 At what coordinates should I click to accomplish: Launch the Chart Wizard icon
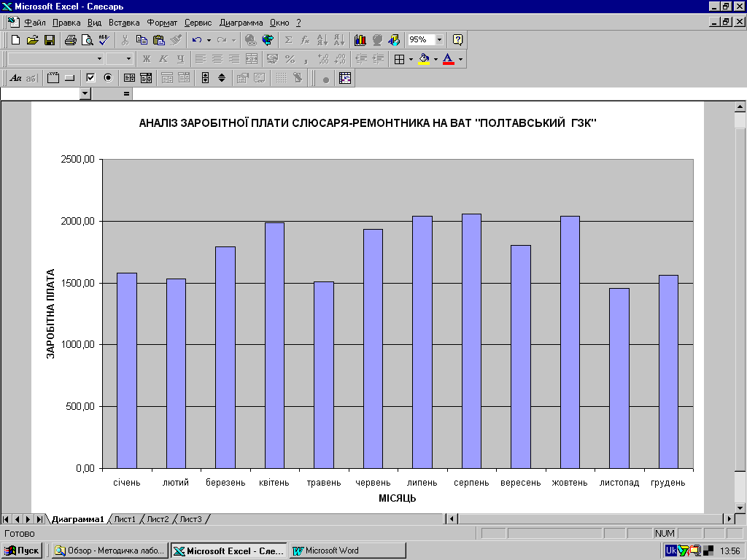pos(360,40)
